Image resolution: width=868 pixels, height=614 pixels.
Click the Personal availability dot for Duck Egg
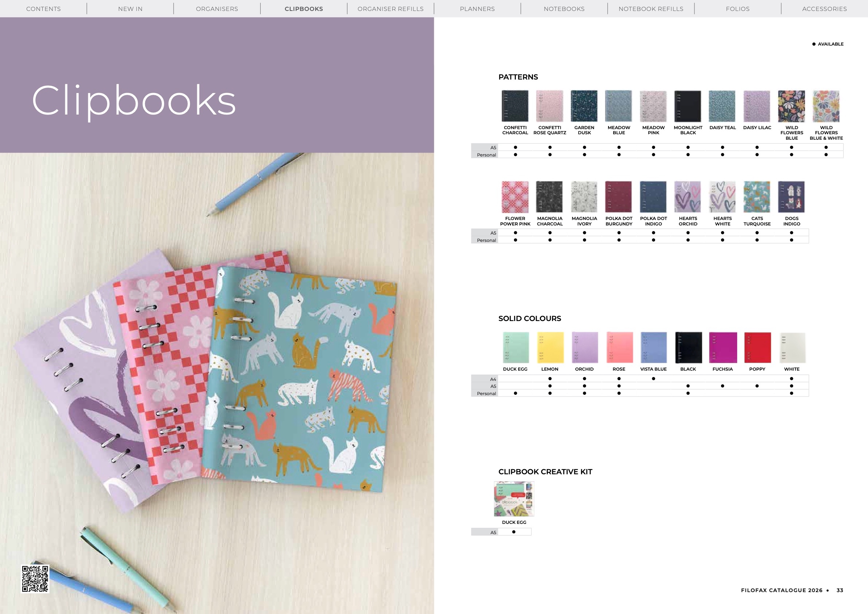click(515, 393)
